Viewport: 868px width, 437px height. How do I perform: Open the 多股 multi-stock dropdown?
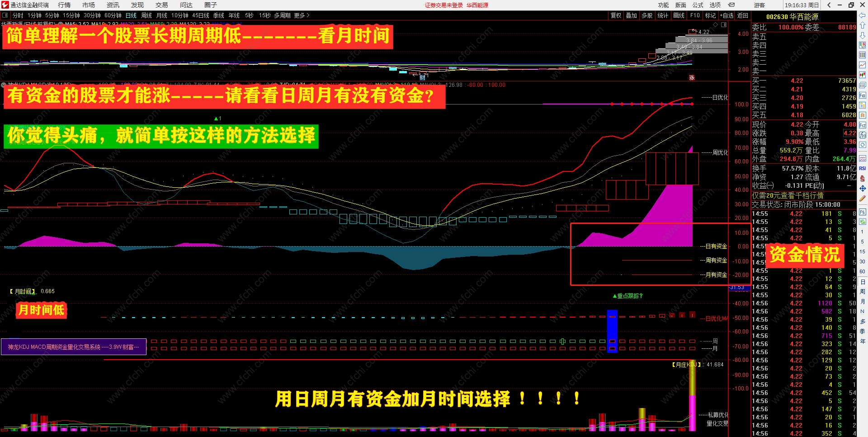click(647, 15)
